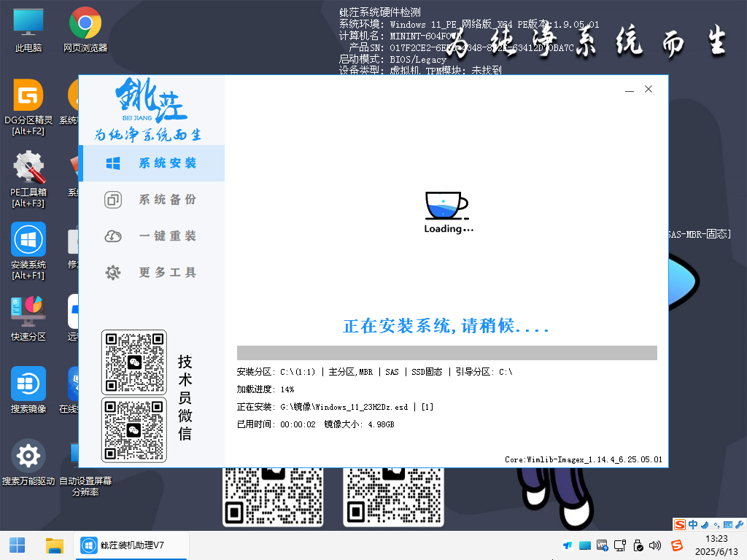Click the right desktop QR code below the installer
Image resolution: width=747 pixels, height=560 pixels.
click(393, 496)
